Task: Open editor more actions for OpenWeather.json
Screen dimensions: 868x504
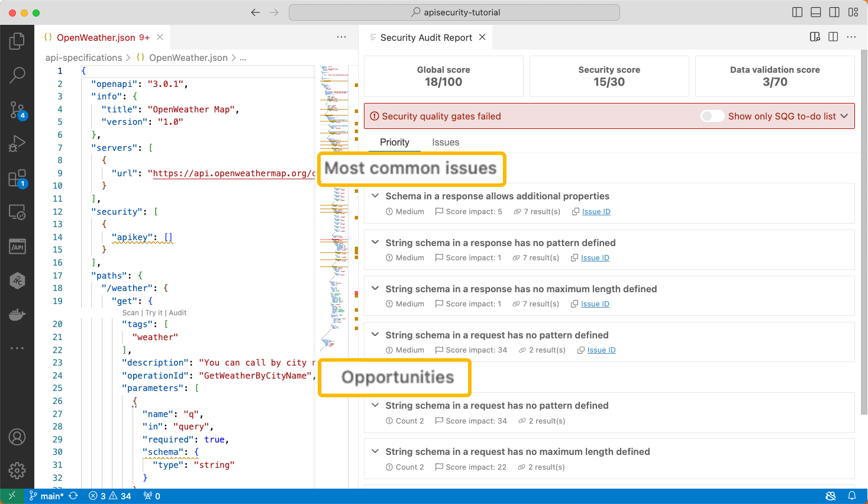Action: pyautogui.click(x=341, y=37)
